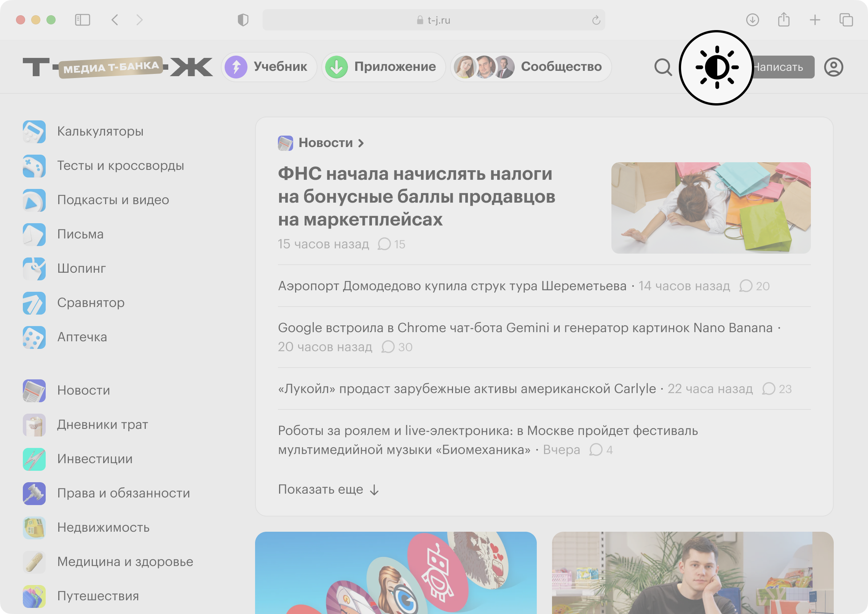
Task: Open a new Safari tab
Action: click(815, 20)
